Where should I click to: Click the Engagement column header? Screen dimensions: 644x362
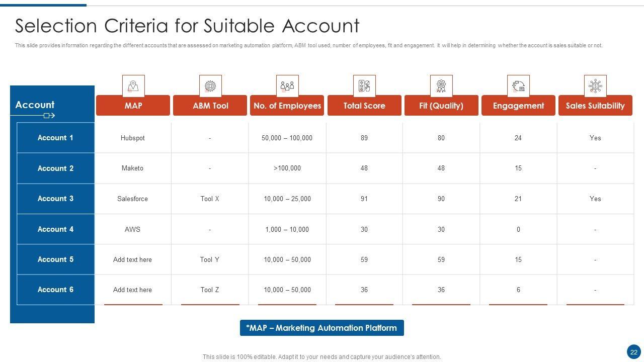pos(518,106)
